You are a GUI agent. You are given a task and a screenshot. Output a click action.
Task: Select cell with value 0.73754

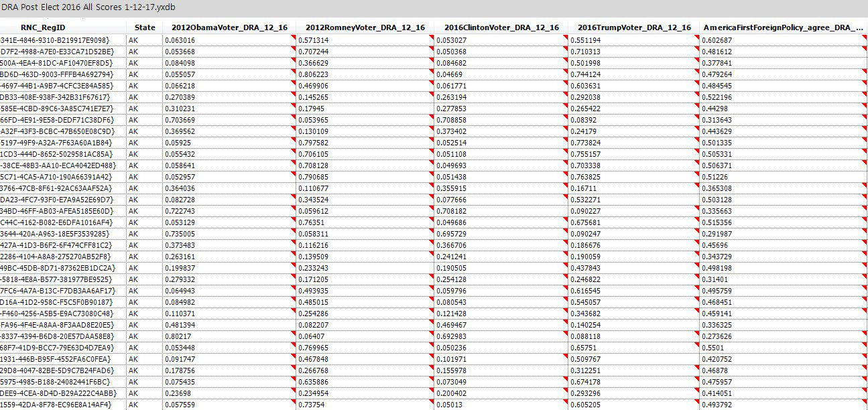pos(365,405)
